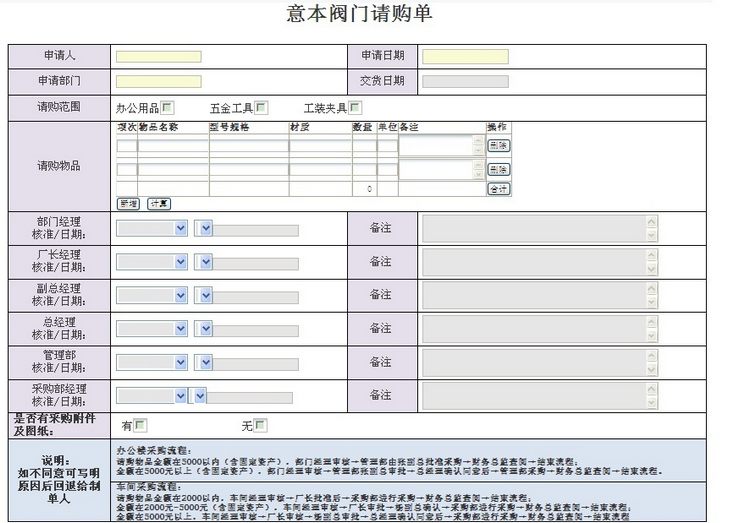The height and width of the screenshot is (523, 750).
Task: Click the first row 单位 field
Action: click(387, 145)
